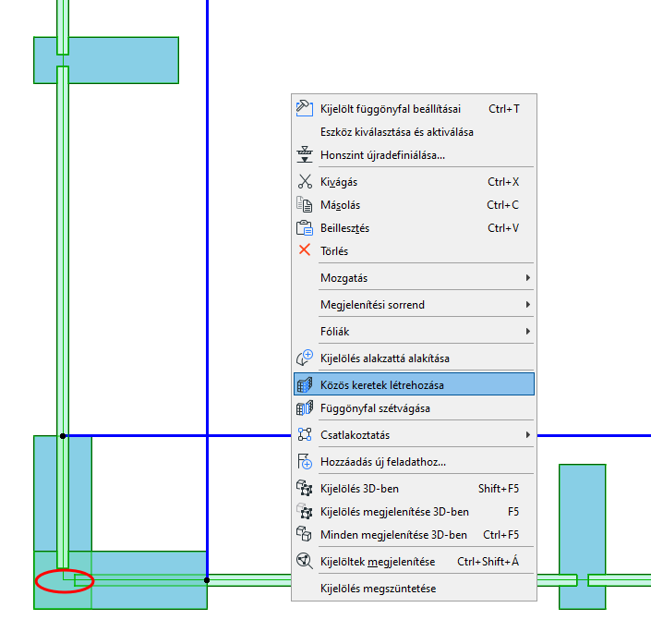Click the Közös keretek létrehozása icon
Screen dimensions: 651x644
(305, 384)
